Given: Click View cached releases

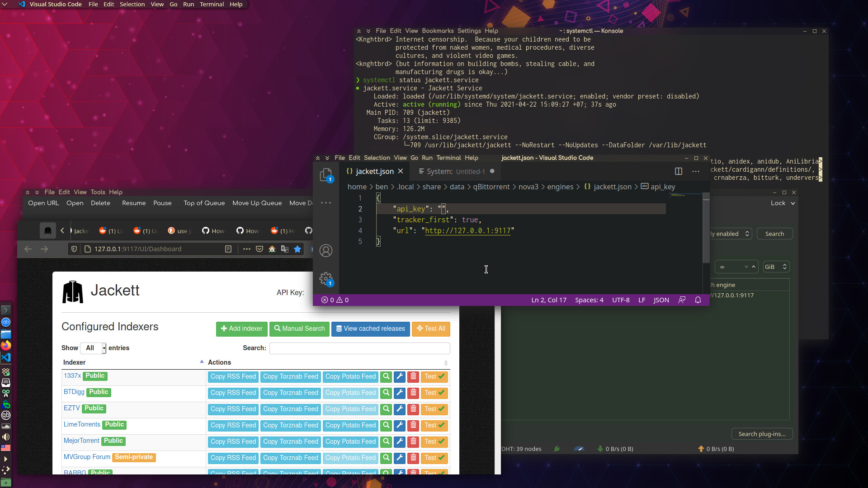Looking at the screenshot, I should click(x=371, y=329).
